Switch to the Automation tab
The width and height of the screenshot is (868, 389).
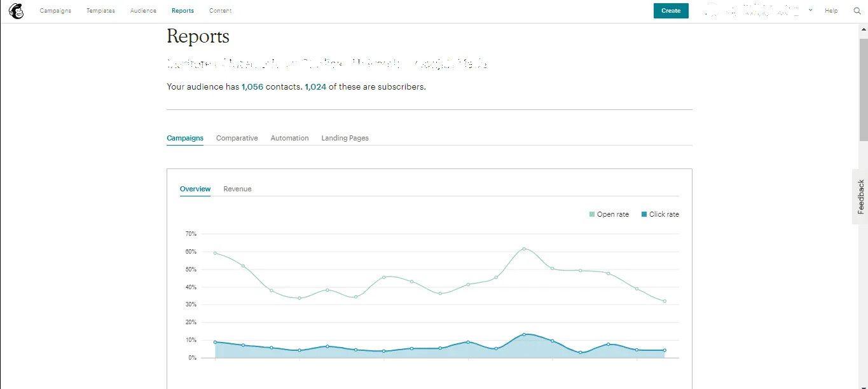(289, 138)
